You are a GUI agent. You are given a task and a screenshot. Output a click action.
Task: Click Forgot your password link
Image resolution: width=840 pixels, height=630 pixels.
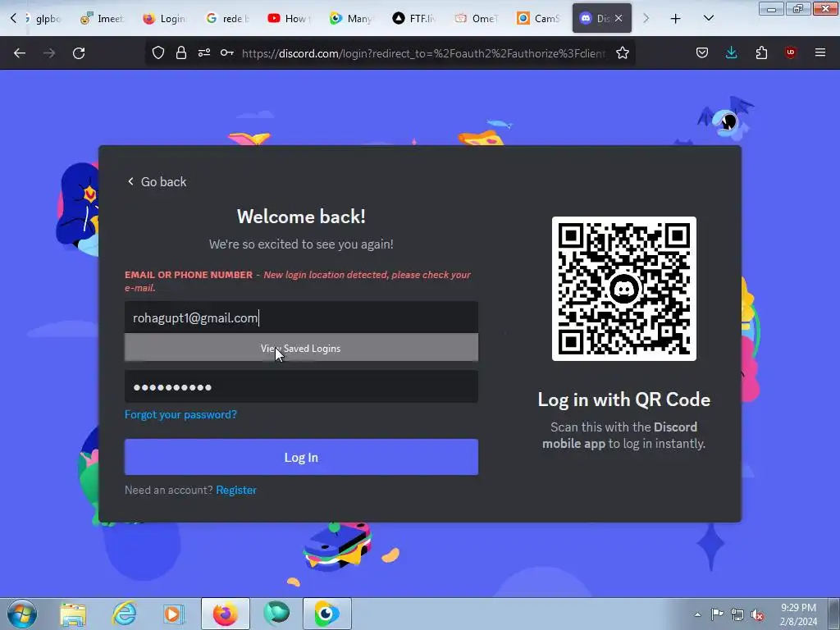click(x=180, y=414)
